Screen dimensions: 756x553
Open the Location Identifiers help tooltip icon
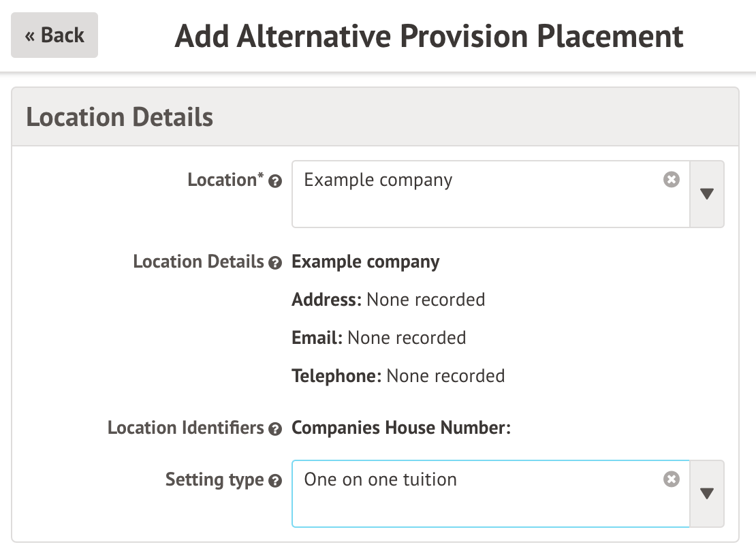[x=274, y=429]
